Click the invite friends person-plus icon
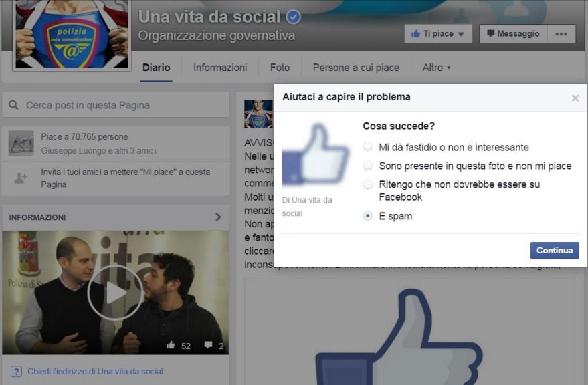This screenshot has height=385, width=588. click(x=21, y=178)
